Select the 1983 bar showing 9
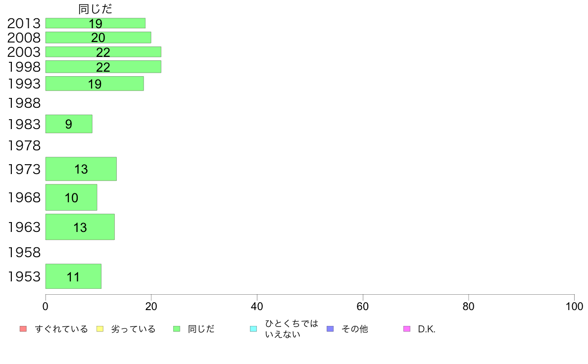Screen dimensions: 588x364 (69, 124)
